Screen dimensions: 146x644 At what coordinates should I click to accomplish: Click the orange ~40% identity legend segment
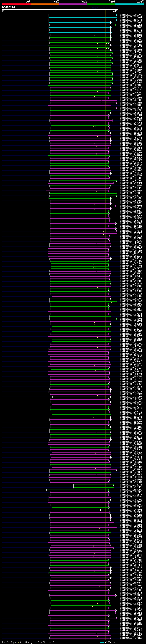coord(45,4)
